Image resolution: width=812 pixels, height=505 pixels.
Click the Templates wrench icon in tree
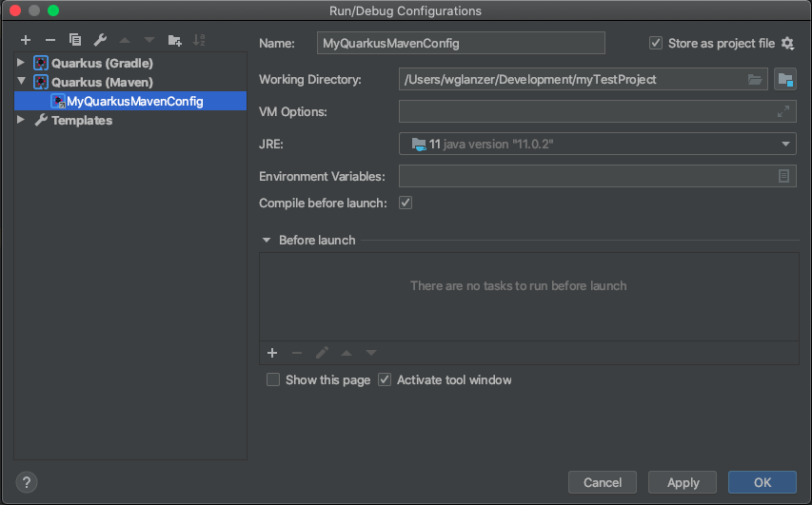point(41,121)
